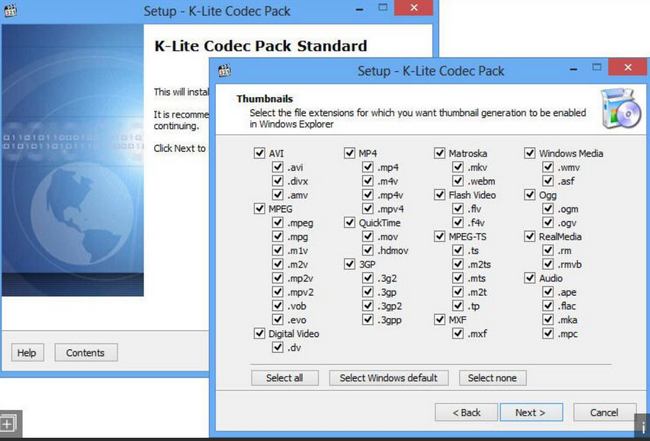Viewport: 650px width, 441px height.
Task: Uncheck the Flash Video group checkbox
Action: tap(439, 195)
